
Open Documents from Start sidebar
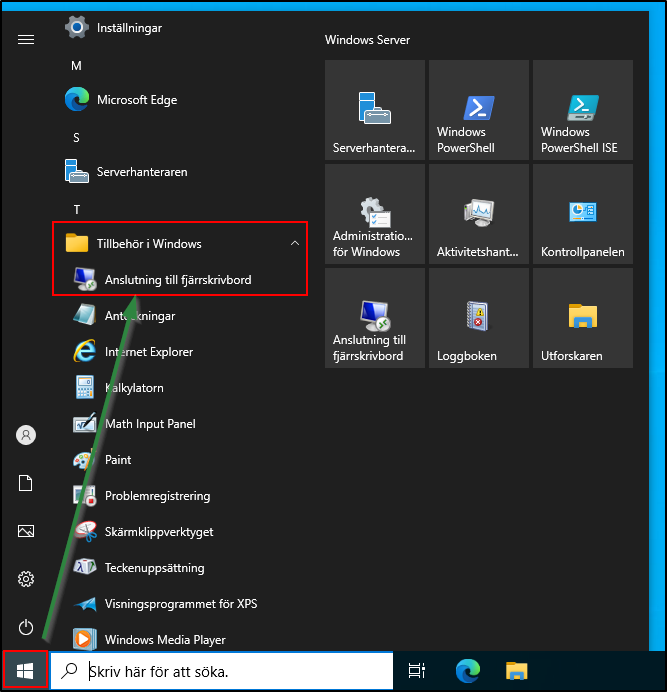click(26, 483)
